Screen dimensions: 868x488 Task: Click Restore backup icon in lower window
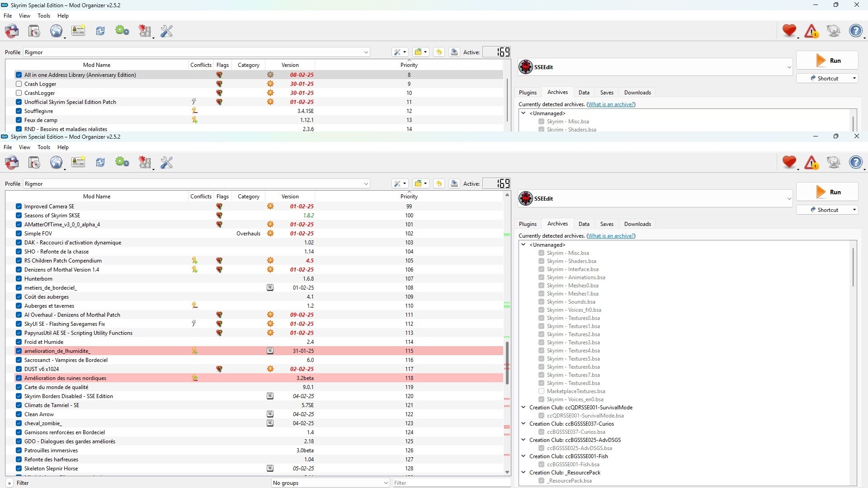[439, 183]
